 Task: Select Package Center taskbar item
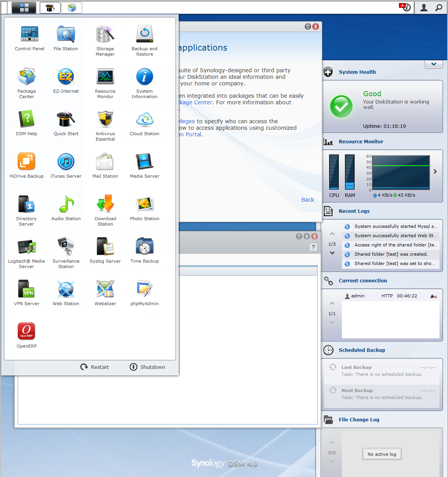(x=72, y=7)
